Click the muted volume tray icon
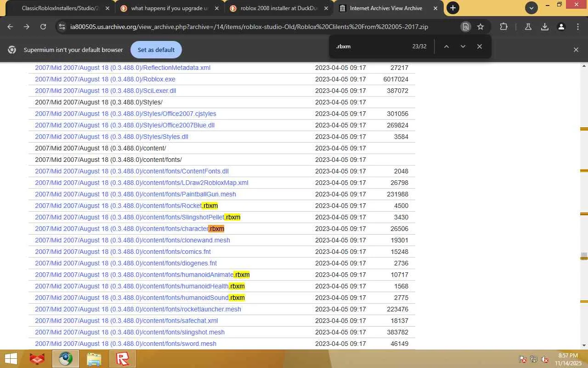Image resolution: width=588 pixels, height=368 pixels. click(545, 359)
